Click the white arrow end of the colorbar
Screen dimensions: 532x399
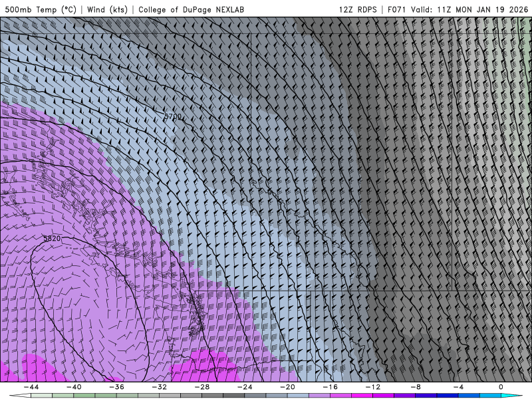coord(20,396)
